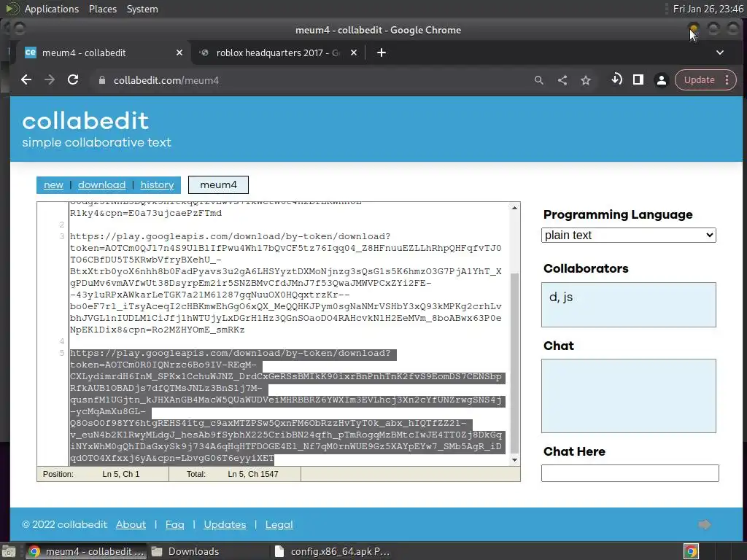The height and width of the screenshot is (560, 747).
Task: Open the Chrome profile avatar
Action: [661, 80]
